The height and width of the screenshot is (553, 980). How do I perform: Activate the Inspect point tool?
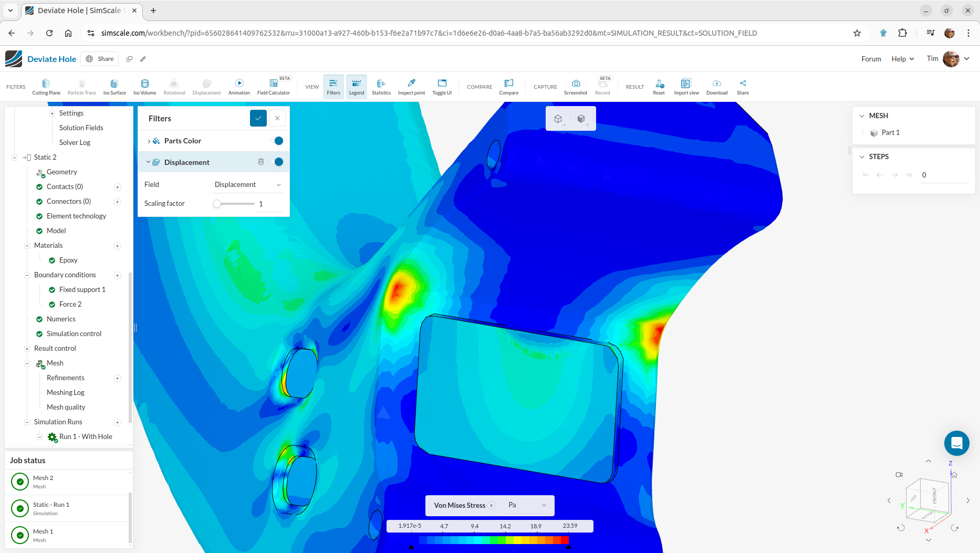pos(411,87)
